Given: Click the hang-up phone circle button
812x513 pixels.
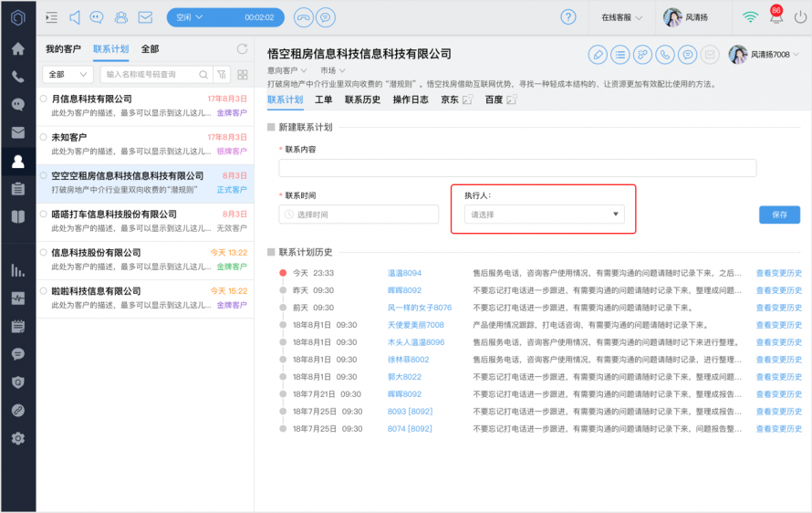Looking at the screenshot, I should [304, 17].
